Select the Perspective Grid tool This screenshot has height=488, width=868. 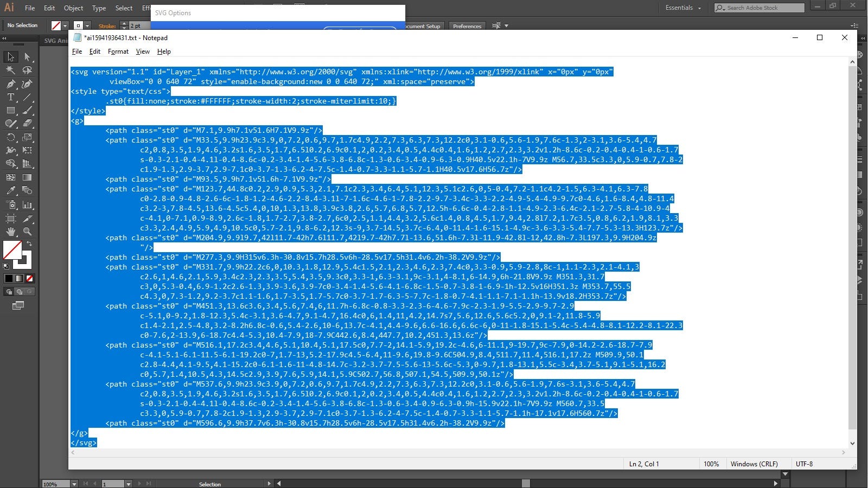pyautogui.click(x=27, y=164)
